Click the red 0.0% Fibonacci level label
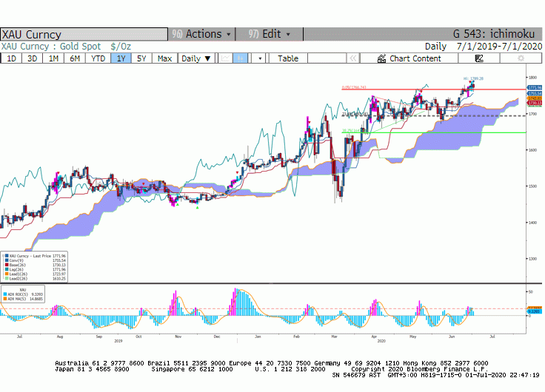This screenshot has width=545, height=392. 354,87
